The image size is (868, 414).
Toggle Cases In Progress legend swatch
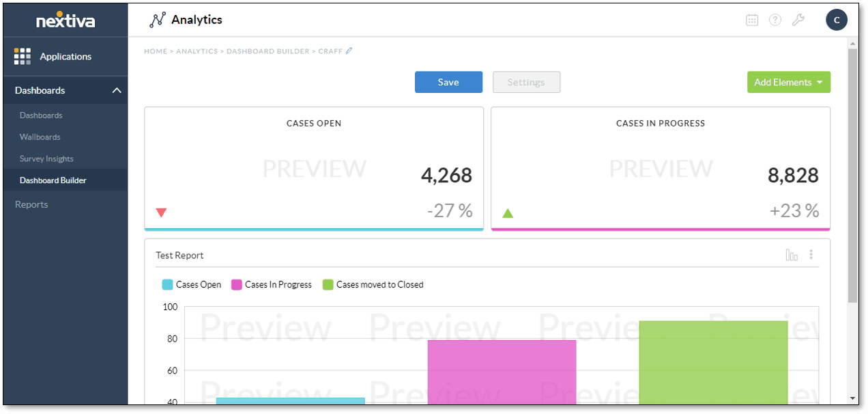[237, 285]
